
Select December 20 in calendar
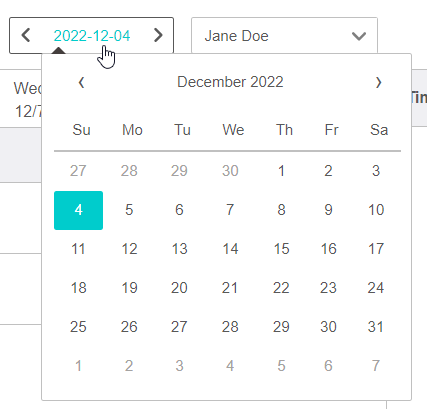[179, 288]
